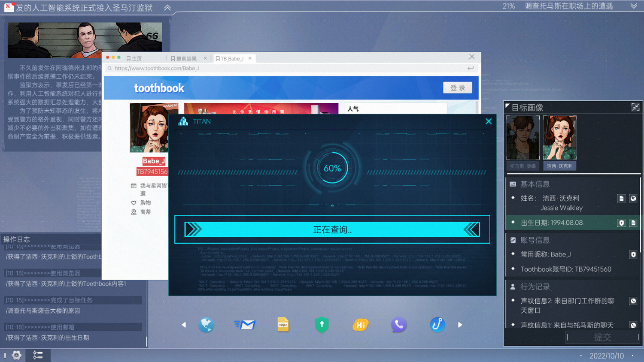Image resolution: width=644 pixels, height=362 pixels.
Task: Open settings gear in bottom-left corner
Action: (x=16, y=355)
